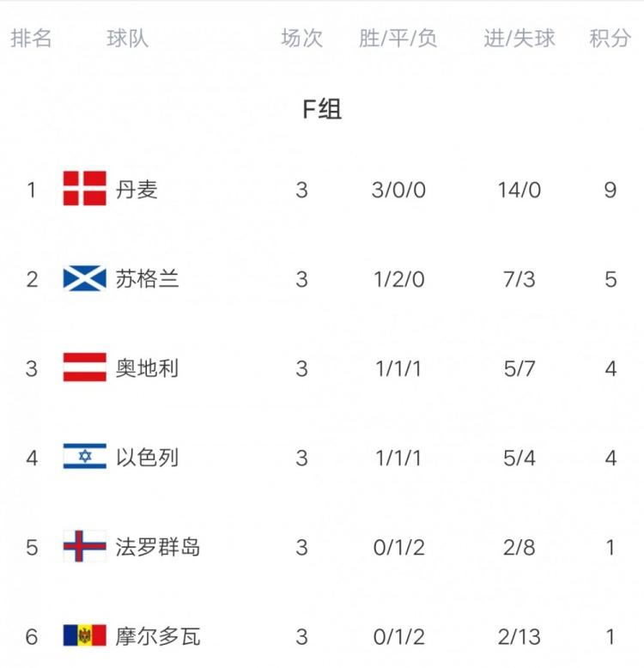Click the 进/失球 column header
The height and width of the screenshot is (668, 644).
519,39
